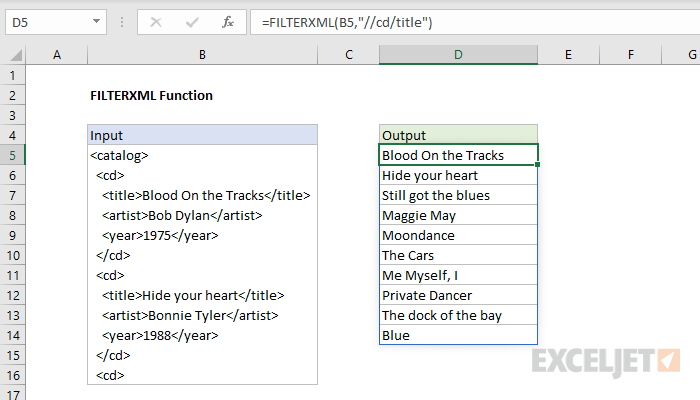This screenshot has height=400, width=700.
Task: Select row 13 header
Action: click(x=12, y=316)
